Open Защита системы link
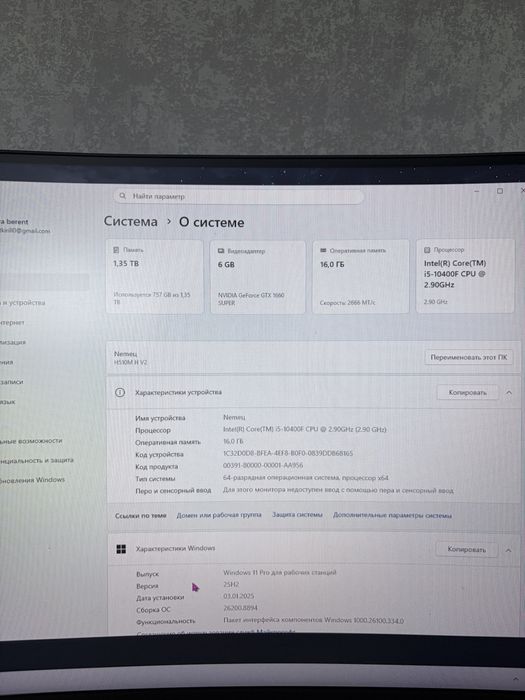Viewport: 525px width, 700px height. (297, 515)
